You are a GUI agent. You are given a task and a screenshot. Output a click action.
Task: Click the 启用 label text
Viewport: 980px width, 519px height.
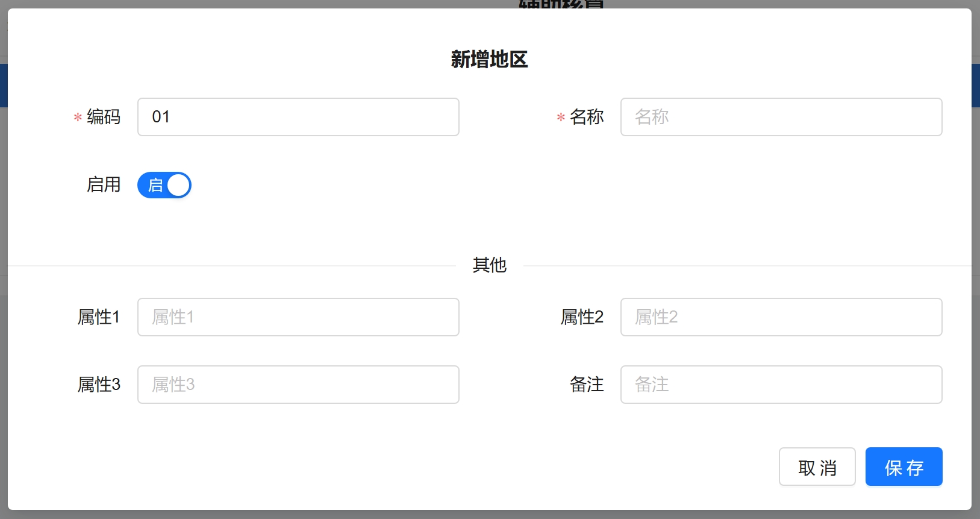coord(104,184)
